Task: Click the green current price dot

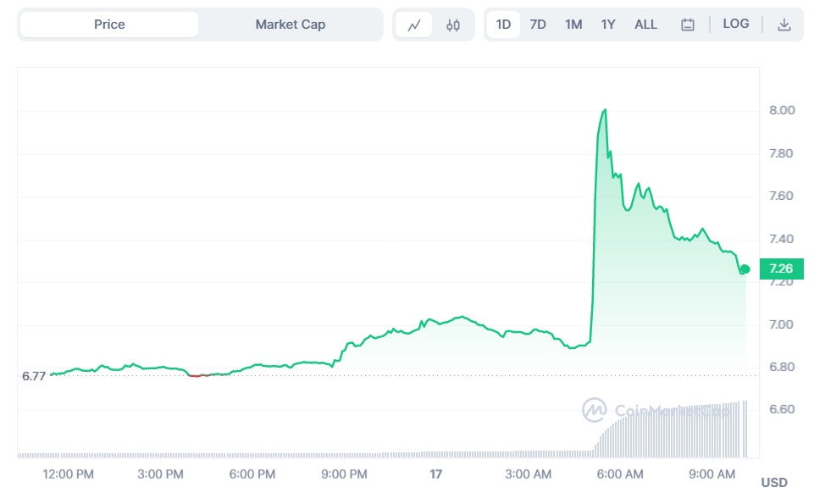Action: [745, 269]
